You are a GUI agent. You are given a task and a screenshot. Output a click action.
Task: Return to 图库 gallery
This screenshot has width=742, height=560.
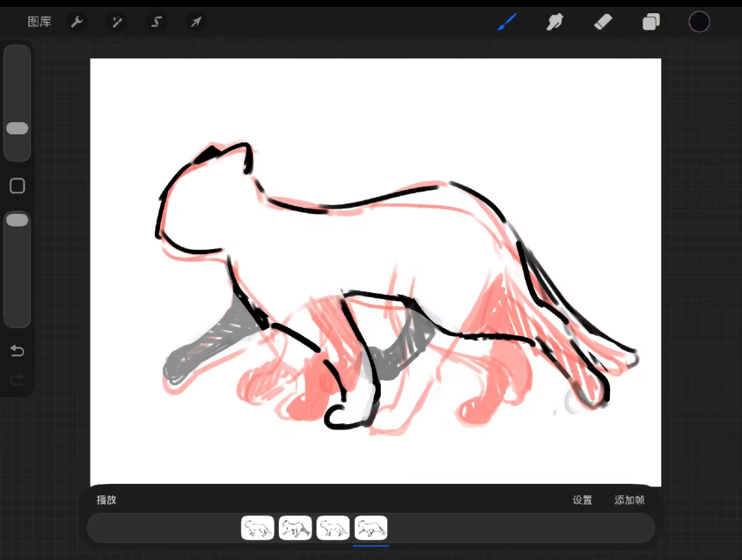coord(40,22)
